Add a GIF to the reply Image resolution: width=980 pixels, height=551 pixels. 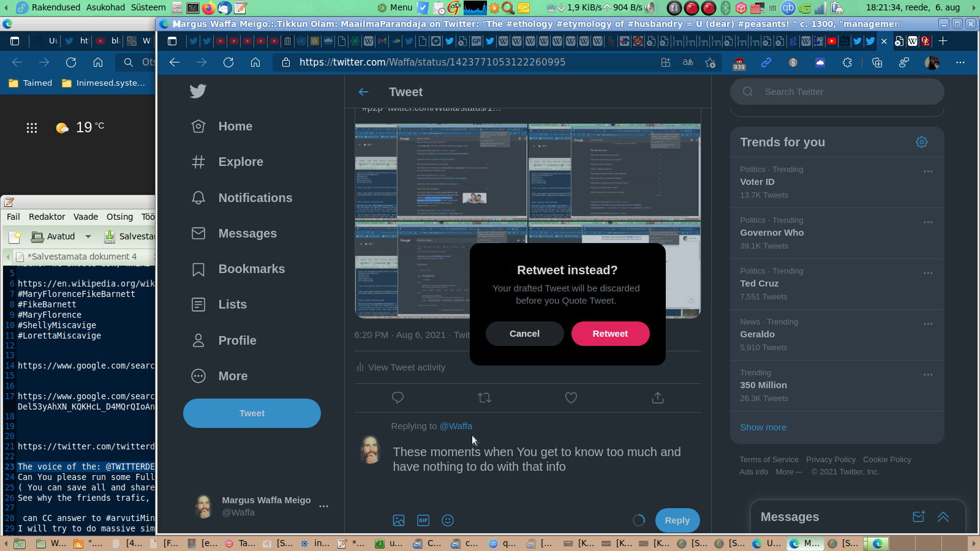pyautogui.click(x=423, y=520)
